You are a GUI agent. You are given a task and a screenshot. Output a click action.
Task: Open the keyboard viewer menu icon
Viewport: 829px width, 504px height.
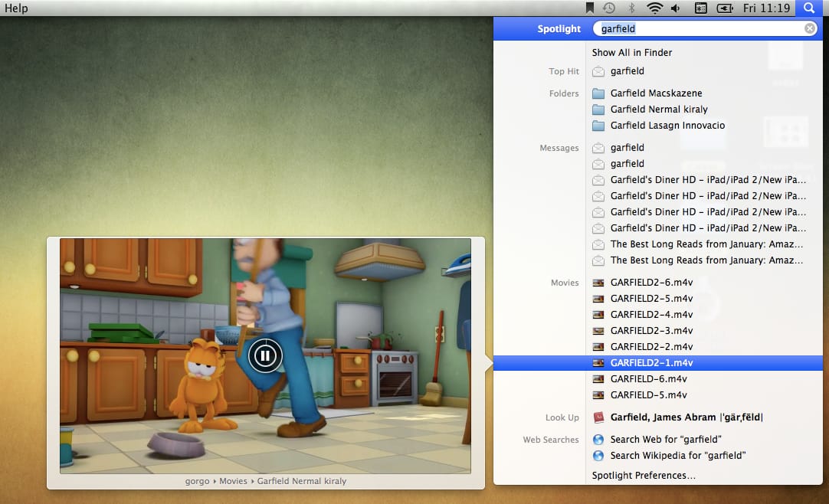click(700, 8)
